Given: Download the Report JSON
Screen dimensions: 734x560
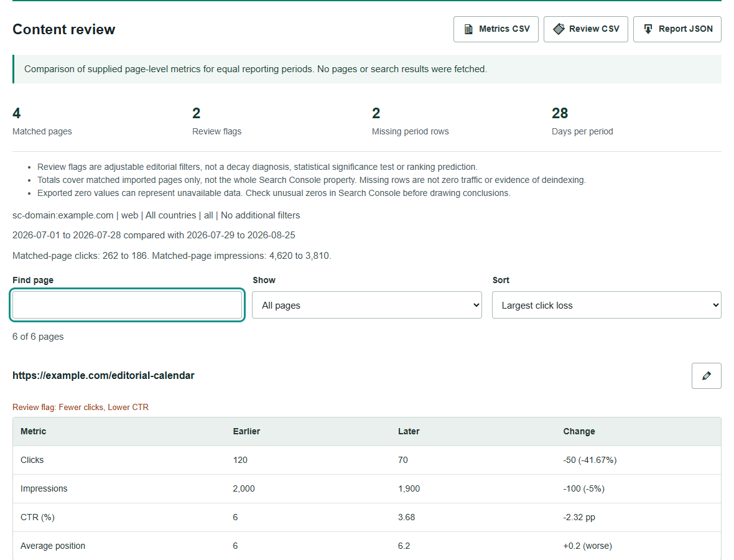Looking at the screenshot, I should 677,29.
